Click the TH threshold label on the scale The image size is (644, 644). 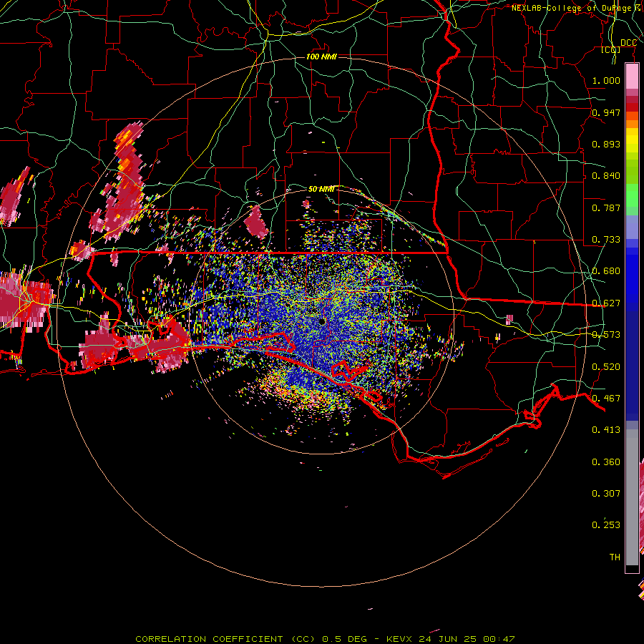click(615, 557)
